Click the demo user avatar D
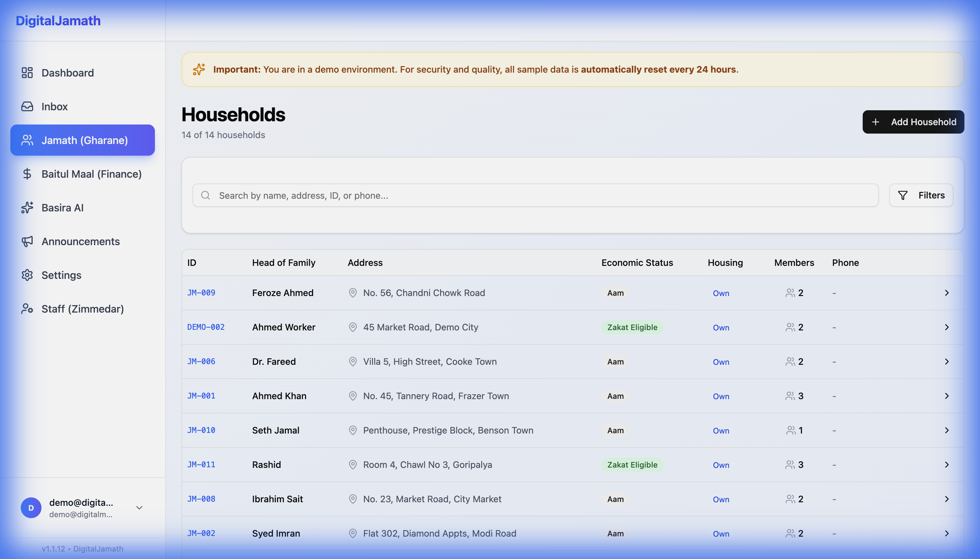980x559 pixels. pyautogui.click(x=31, y=507)
